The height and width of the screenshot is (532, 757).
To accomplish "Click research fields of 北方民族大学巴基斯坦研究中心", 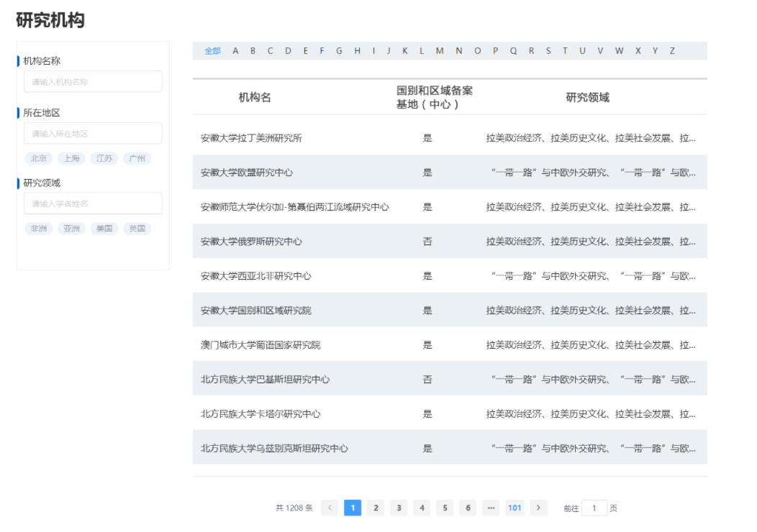I will click(594, 379).
